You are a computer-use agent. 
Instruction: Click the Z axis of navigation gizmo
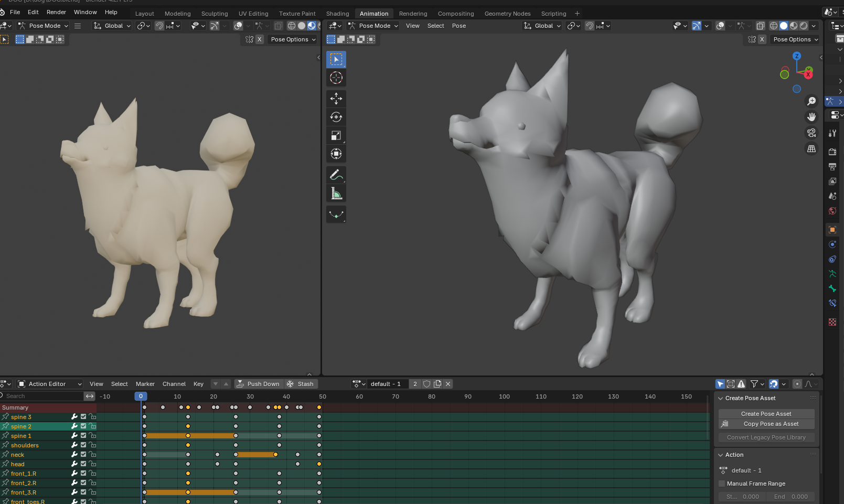[x=797, y=56]
